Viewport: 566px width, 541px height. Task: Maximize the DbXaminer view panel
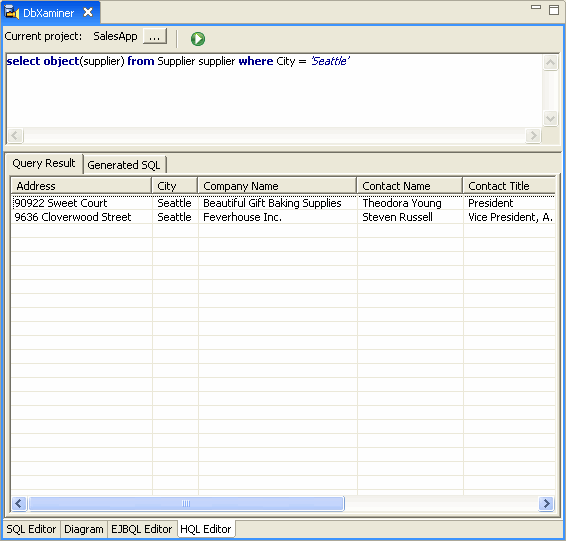[x=554, y=10]
